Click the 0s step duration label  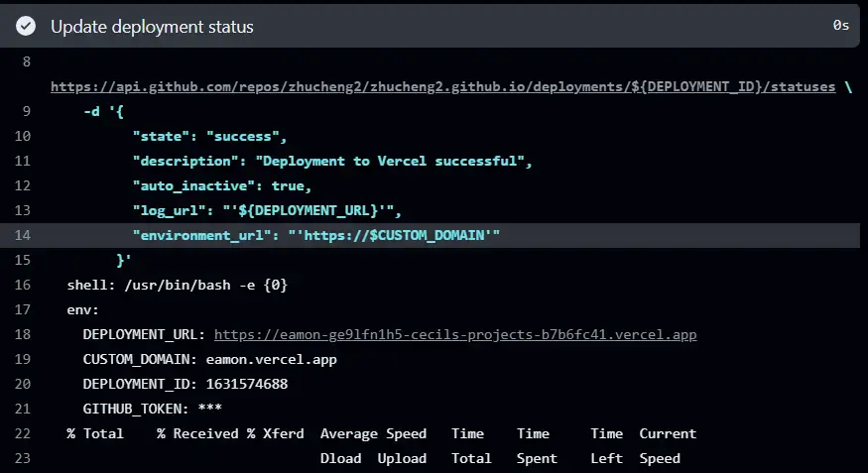(x=840, y=27)
